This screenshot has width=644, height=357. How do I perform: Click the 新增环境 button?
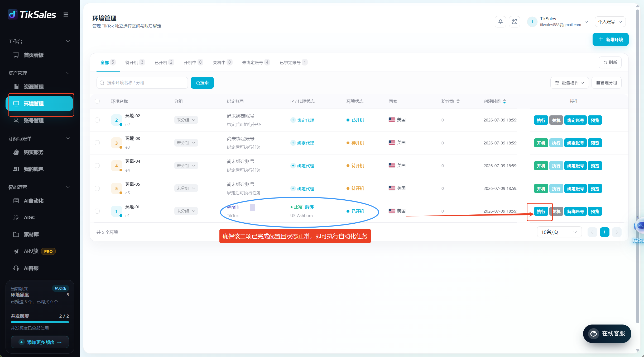[611, 39]
